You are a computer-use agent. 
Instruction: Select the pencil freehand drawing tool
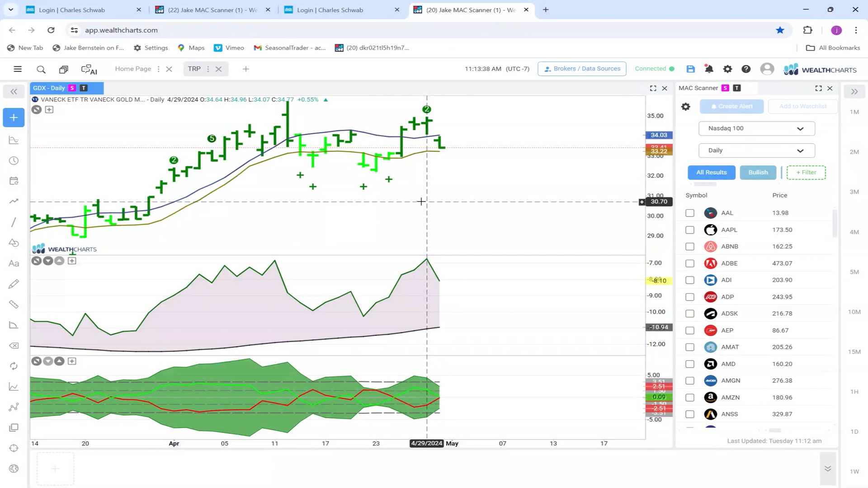pyautogui.click(x=14, y=284)
